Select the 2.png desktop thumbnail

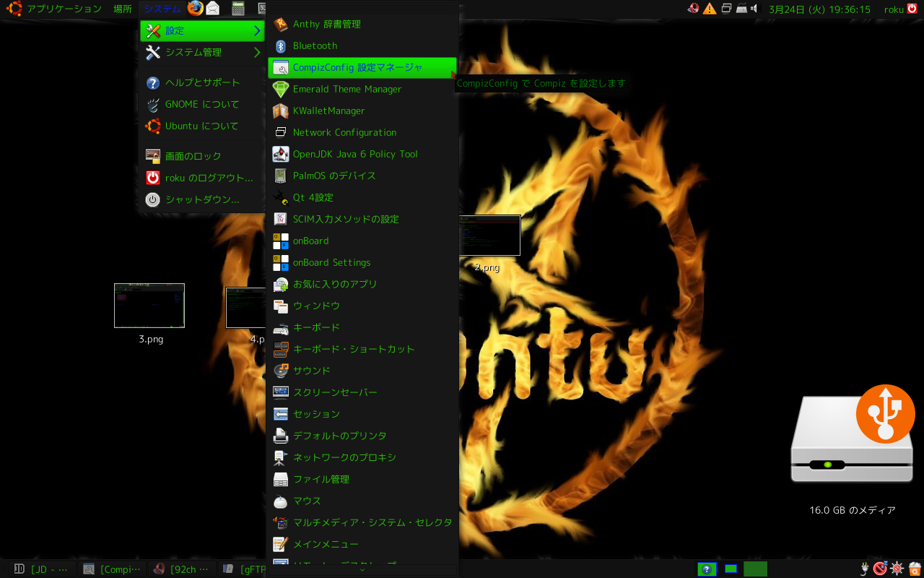point(489,236)
